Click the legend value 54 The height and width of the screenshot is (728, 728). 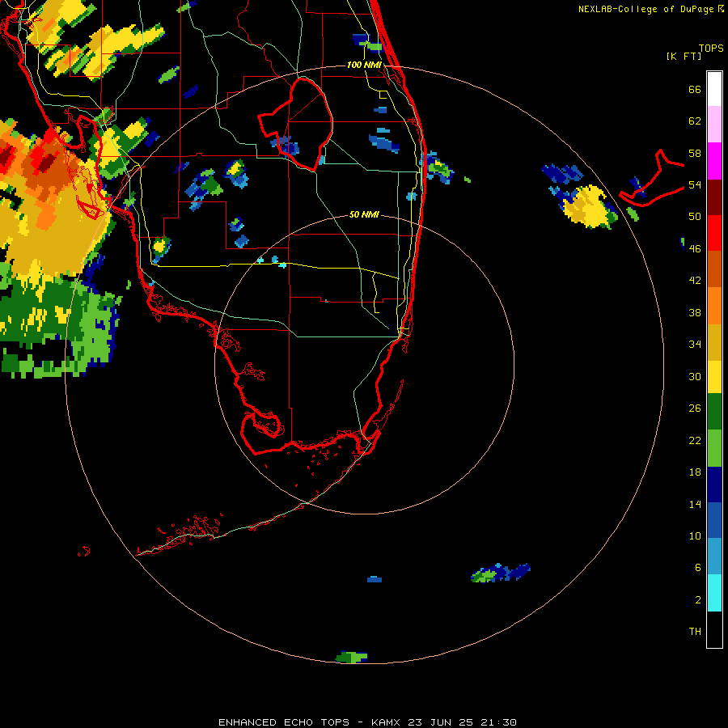coord(695,184)
